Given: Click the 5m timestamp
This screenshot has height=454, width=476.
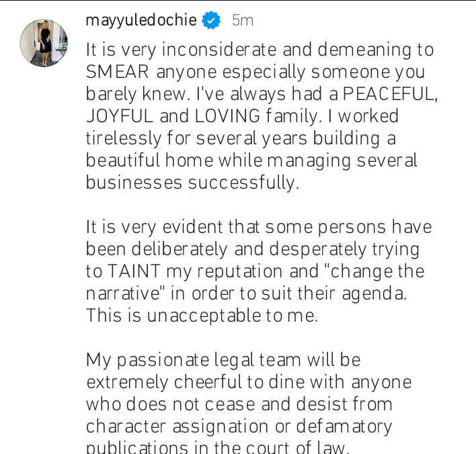Looking at the screenshot, I should point(242,21).
